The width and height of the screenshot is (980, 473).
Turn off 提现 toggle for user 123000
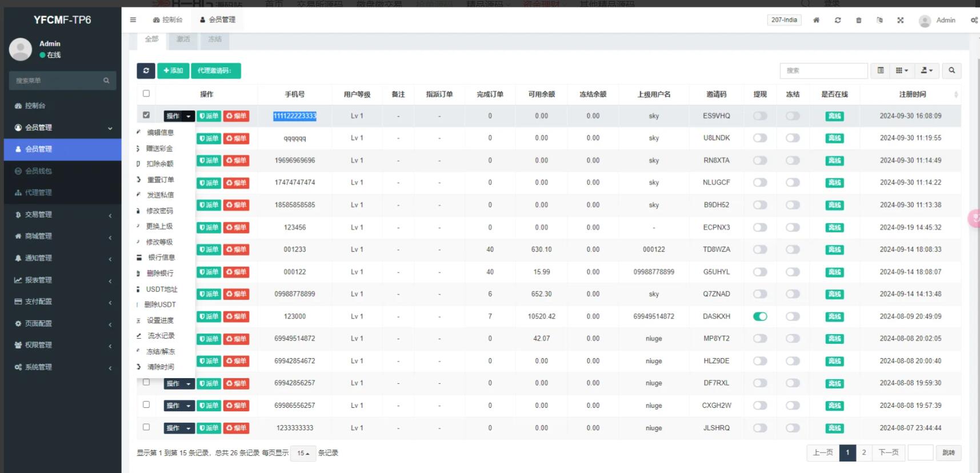[760, 316]
